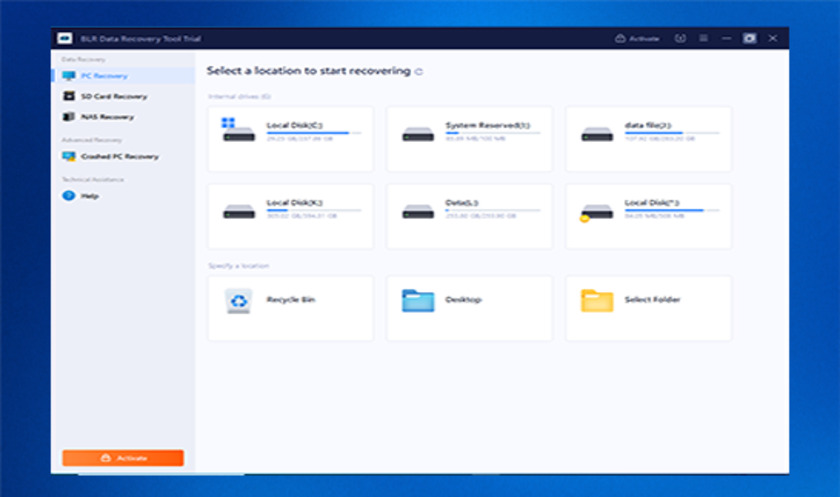Click the Crashed PC Recovery icon
This screenshot has width=840, height=497.
69,156
